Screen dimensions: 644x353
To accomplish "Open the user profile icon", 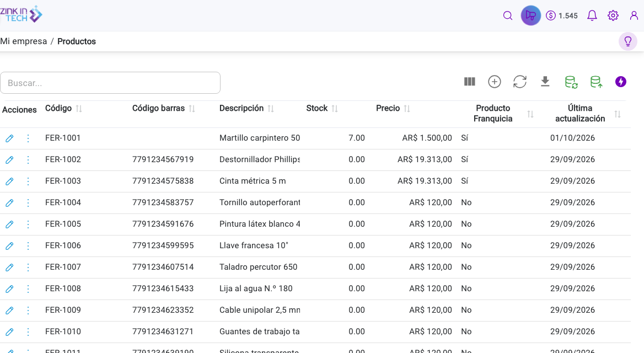I will [x=634, y=15].
